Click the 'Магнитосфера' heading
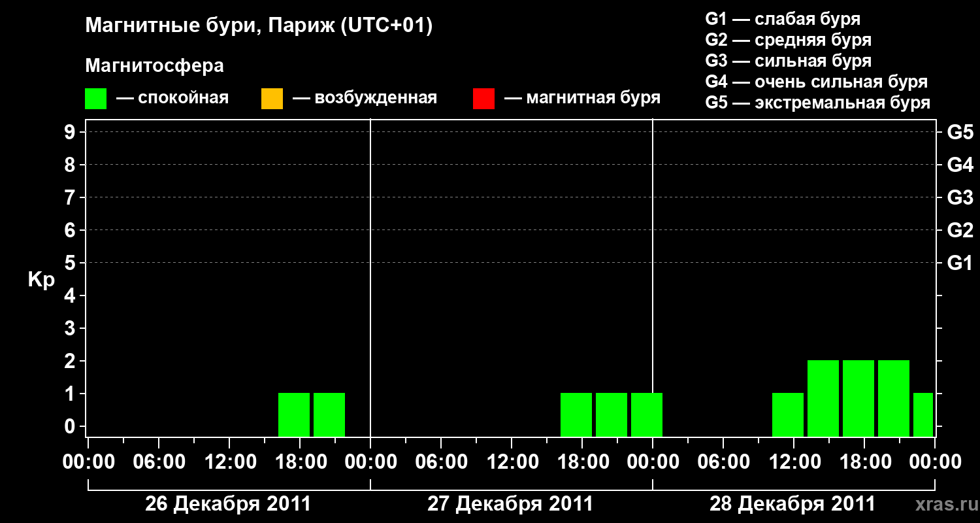 coord(154,66)
